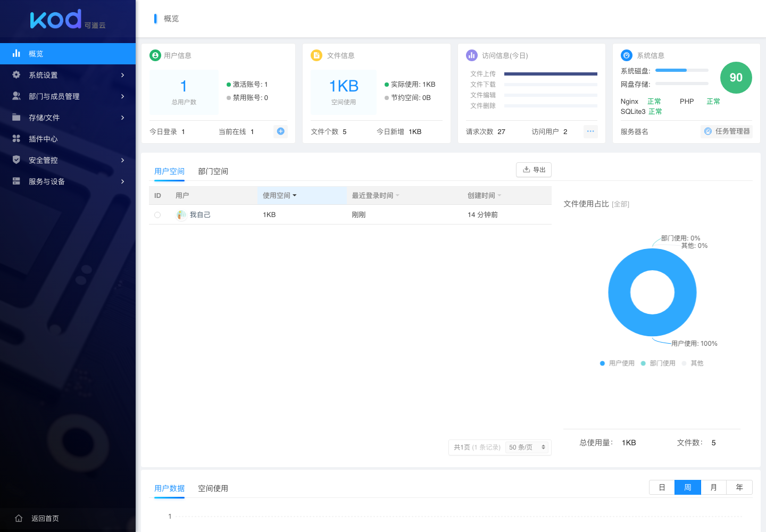
Task: Open the 访问信息 more options ellipsis
Action: click(x=590, y=131)
